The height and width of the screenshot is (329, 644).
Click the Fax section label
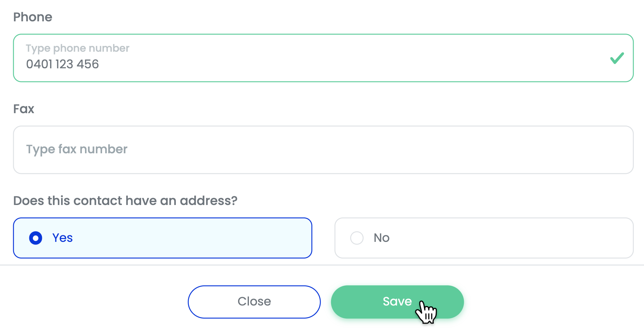pos(24,108)
